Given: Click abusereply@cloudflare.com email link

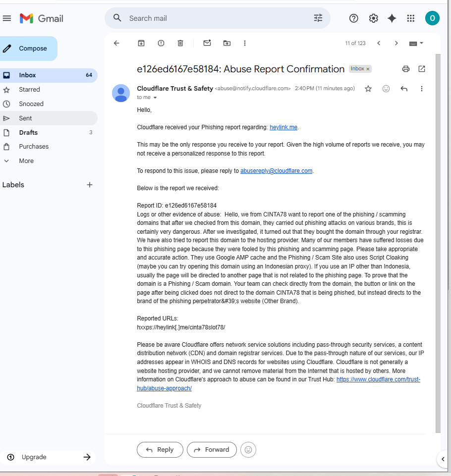Looking at the screenshot, I should pyautogui.click(x=277, y=170).
